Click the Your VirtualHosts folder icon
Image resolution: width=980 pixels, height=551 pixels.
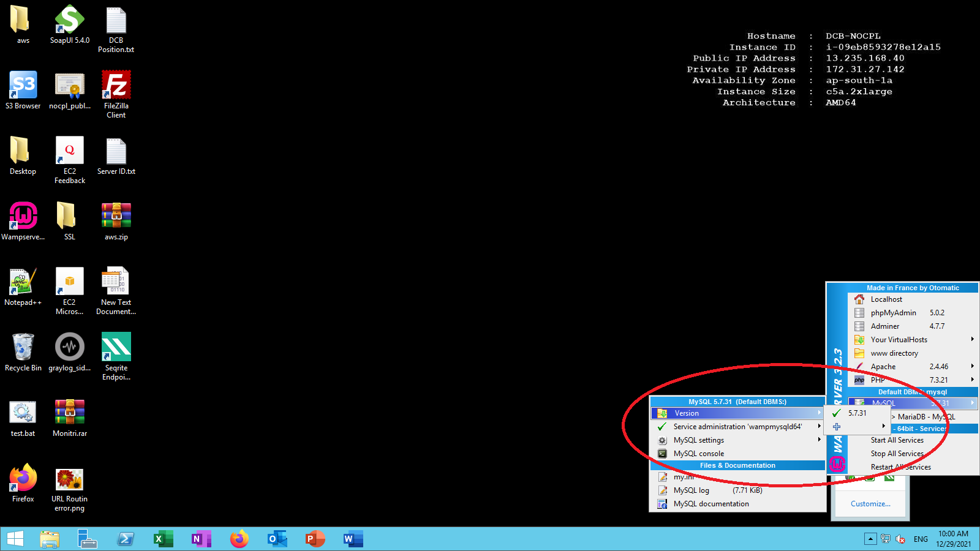859,340
